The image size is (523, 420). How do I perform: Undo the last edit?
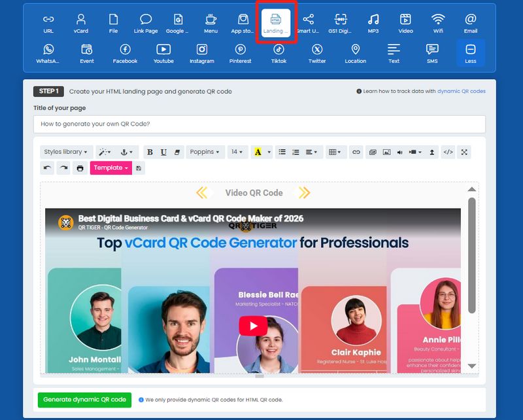[x=47, y=168]
